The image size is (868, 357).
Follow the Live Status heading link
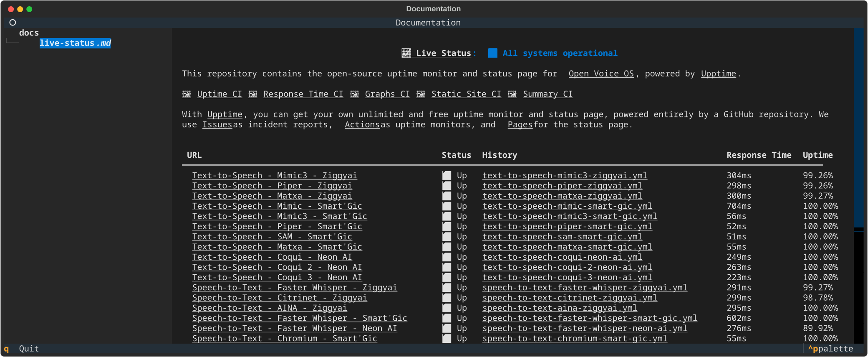click(444, 53)
